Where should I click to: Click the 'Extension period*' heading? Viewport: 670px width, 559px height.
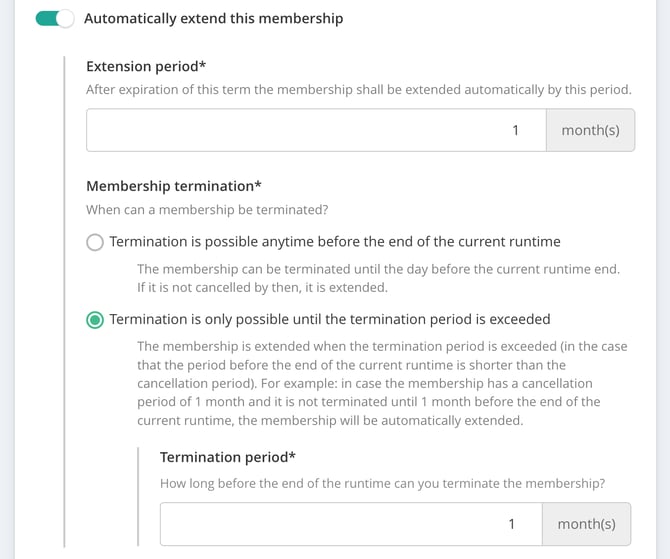coord(146,66)
